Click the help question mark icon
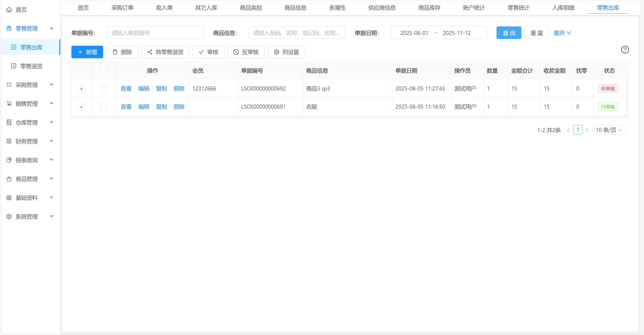Viewport: 644px width, 335px height. (x=625, y=49)
